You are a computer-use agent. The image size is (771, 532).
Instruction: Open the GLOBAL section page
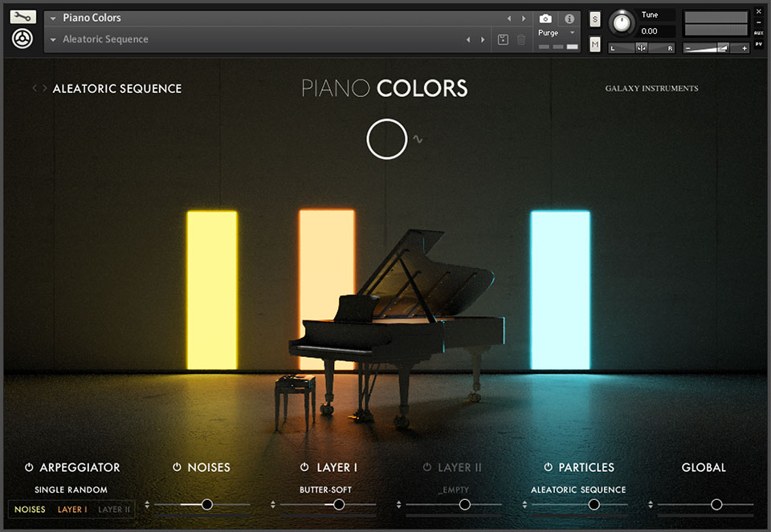point(704,467)
